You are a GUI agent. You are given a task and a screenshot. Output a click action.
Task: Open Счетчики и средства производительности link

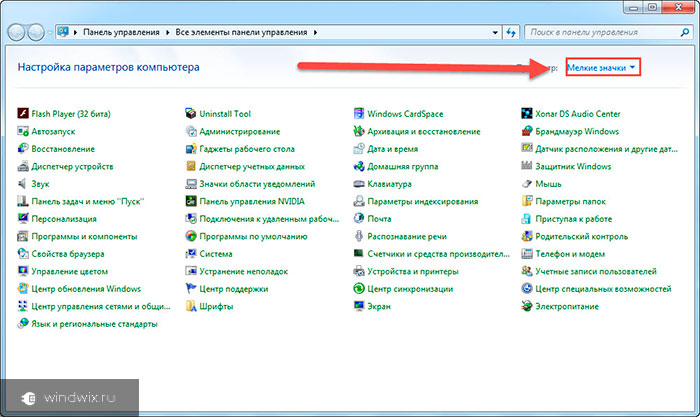438,254
